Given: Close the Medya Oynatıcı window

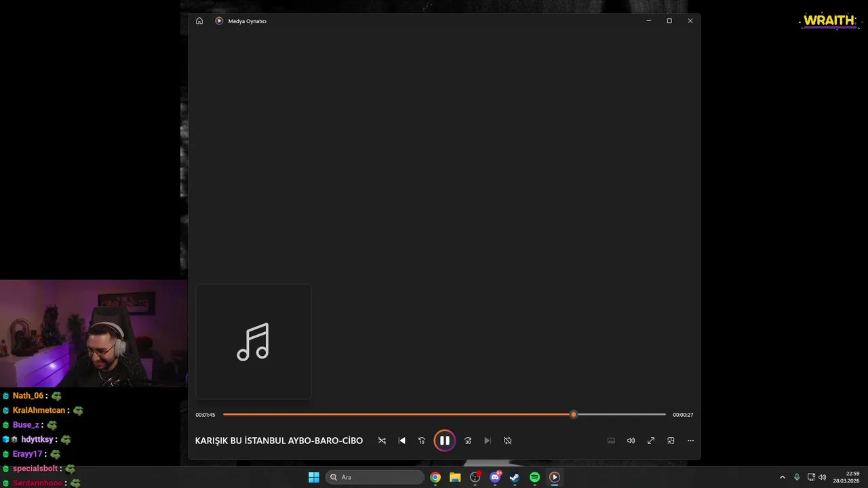Looking at the screenshot, I should point(690,21).
